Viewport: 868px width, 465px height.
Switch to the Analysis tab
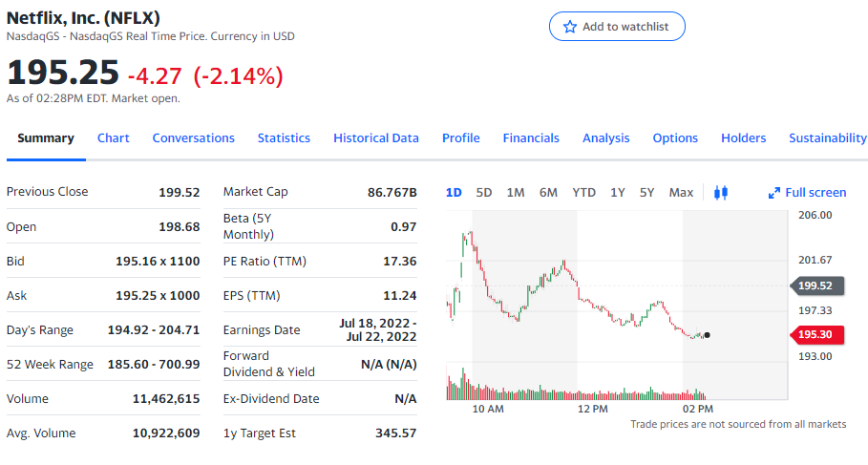pos(606,137)
